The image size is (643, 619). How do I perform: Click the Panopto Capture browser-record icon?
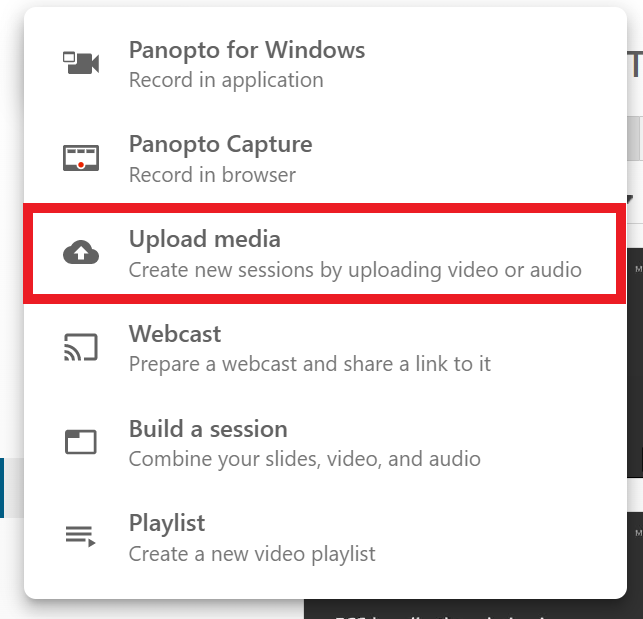(x=81, y=158)
